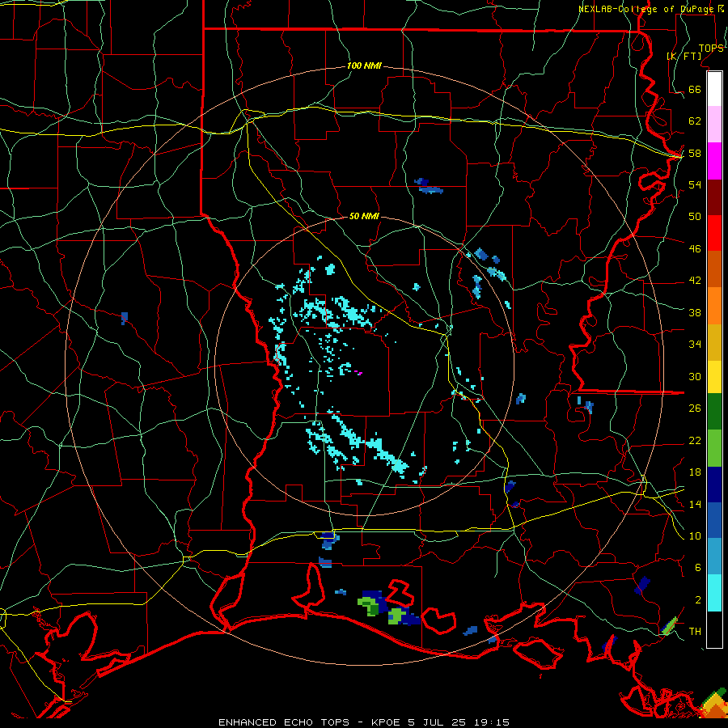Click the white swatch in the tops legend
This screenshot has height=728, width=728.
(714, 89)
